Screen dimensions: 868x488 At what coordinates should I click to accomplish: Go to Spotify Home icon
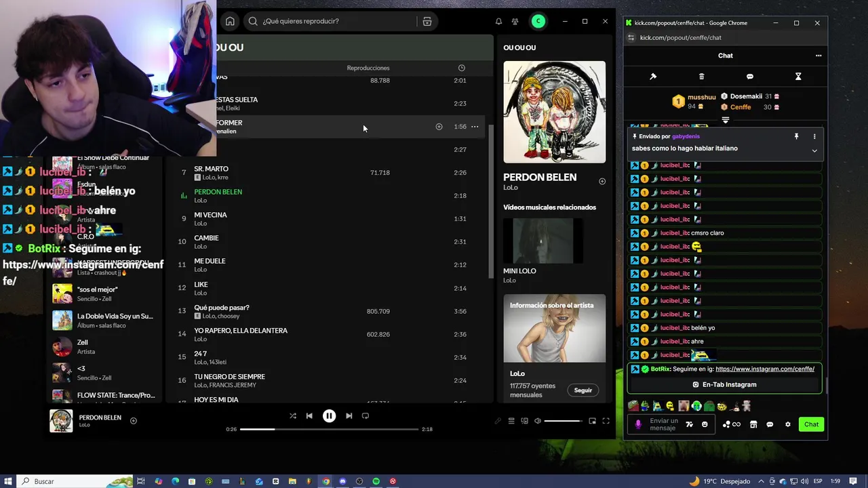coord(230,21)
